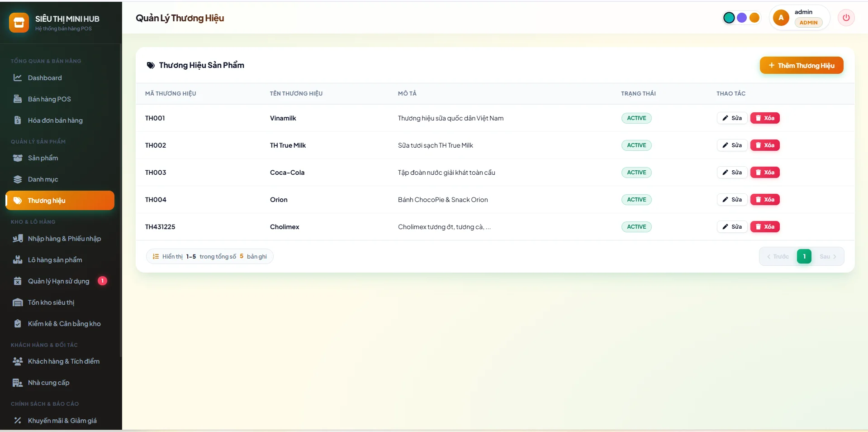Go to Bán hàng POS page
This screenshot has width=868, height=432.
[60, 99]
